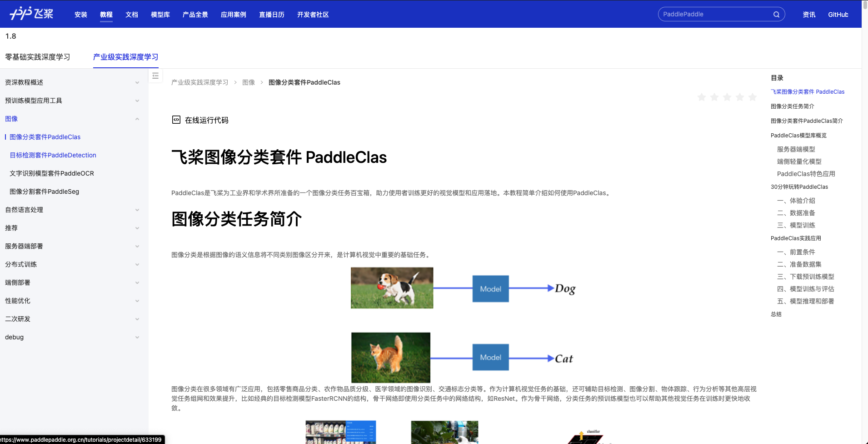
Task: Open the GitHub link
Action: (x=838, y=15)
